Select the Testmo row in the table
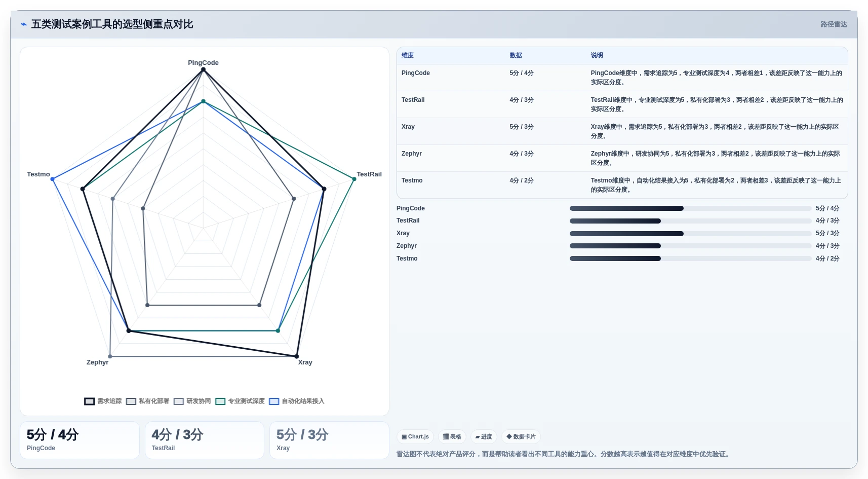Viewport: 868px width, 479px height. (x=622, y=185)
